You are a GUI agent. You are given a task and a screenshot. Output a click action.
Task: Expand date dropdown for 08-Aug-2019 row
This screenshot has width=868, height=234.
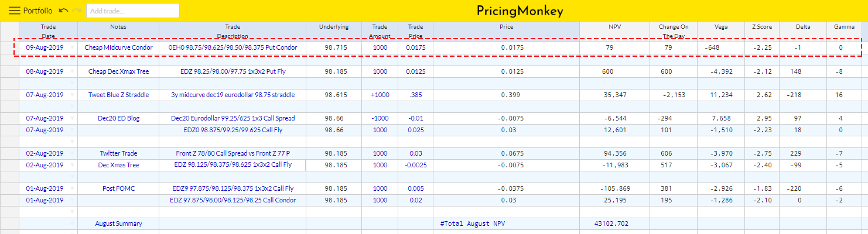point(73,71)
